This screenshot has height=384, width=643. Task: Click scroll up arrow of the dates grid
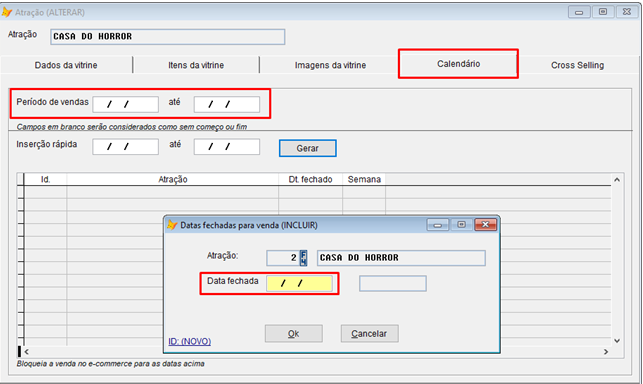(x=617, y=180)
